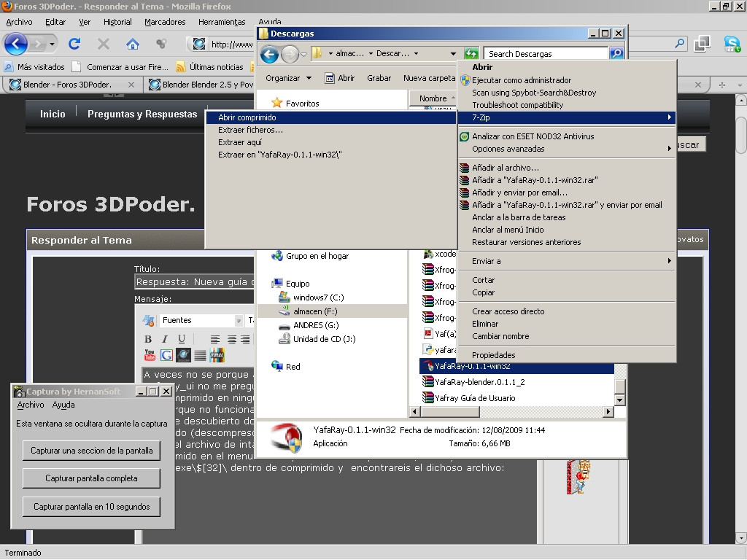
Task: Open address bar dropdown in Descargas
Action: [x=453, y=54]
